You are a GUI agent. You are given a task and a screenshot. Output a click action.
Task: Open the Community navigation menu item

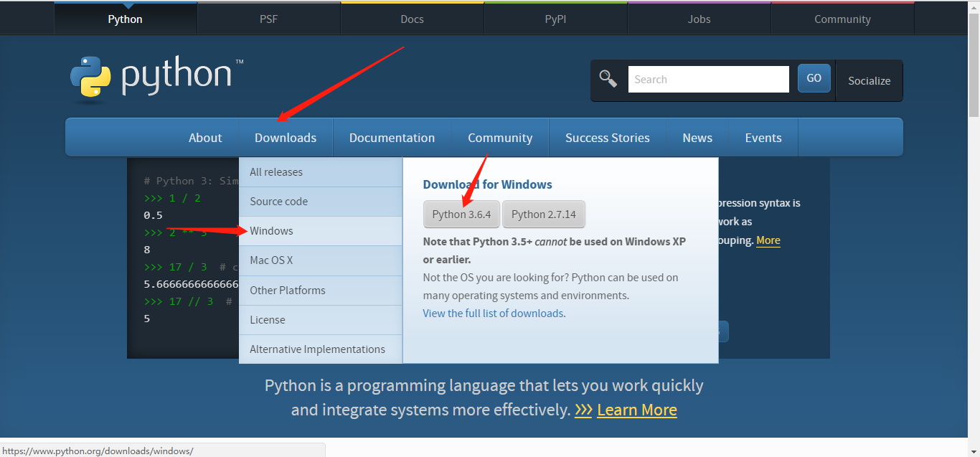point(500,138)
